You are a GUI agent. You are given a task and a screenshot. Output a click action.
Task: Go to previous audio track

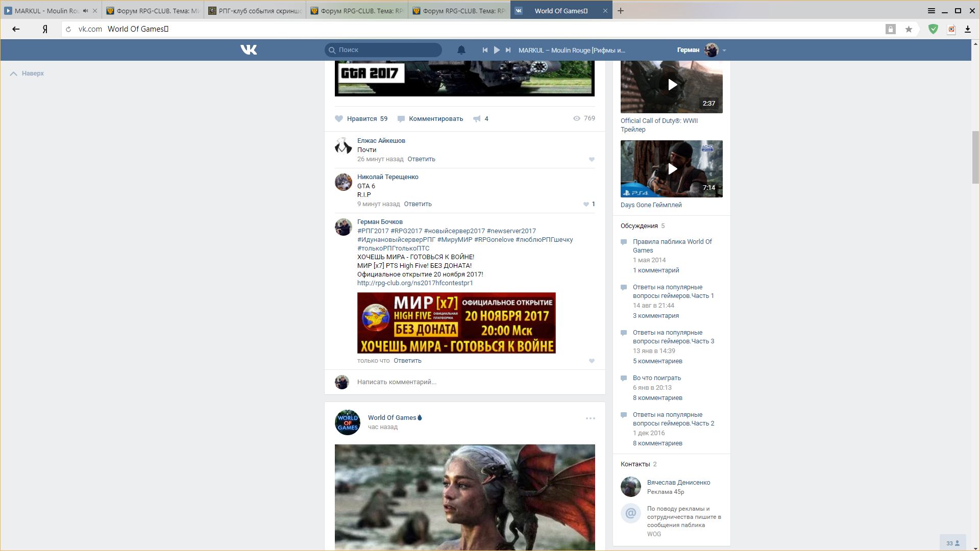485,50
